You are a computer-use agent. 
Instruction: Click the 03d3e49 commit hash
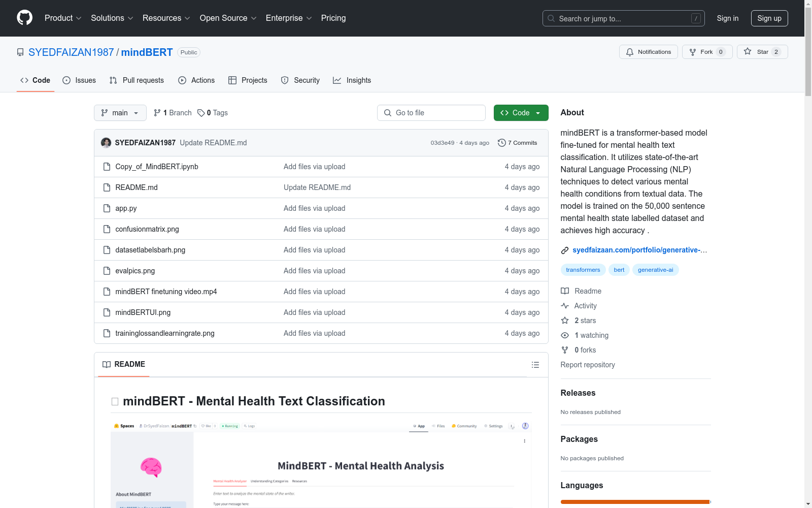[443, 143]
